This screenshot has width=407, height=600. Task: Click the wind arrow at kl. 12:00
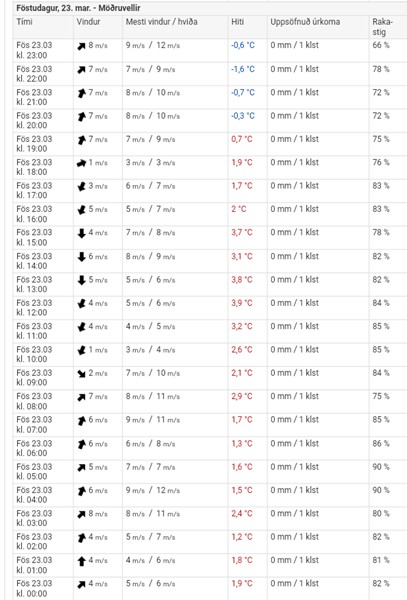tap(81, 303)
